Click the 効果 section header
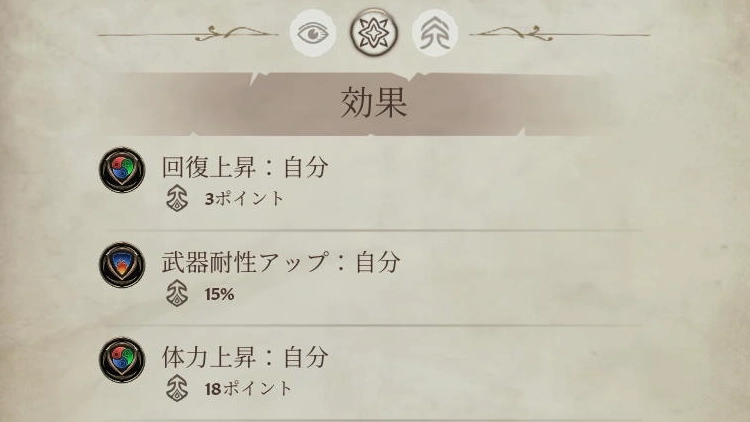 374,104
